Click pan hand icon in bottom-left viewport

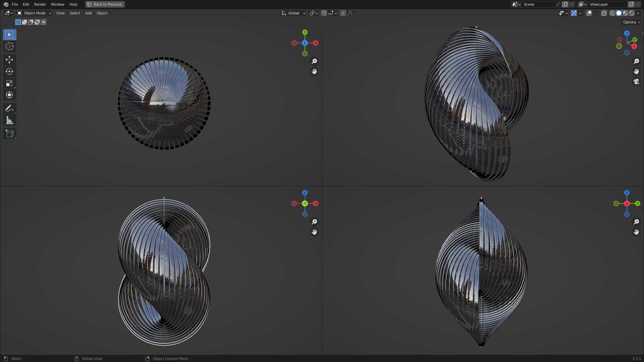point(314,232)
